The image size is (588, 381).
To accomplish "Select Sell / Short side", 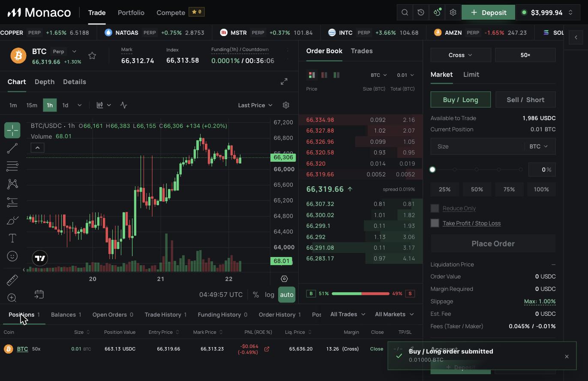I will (x=525, y=100).
